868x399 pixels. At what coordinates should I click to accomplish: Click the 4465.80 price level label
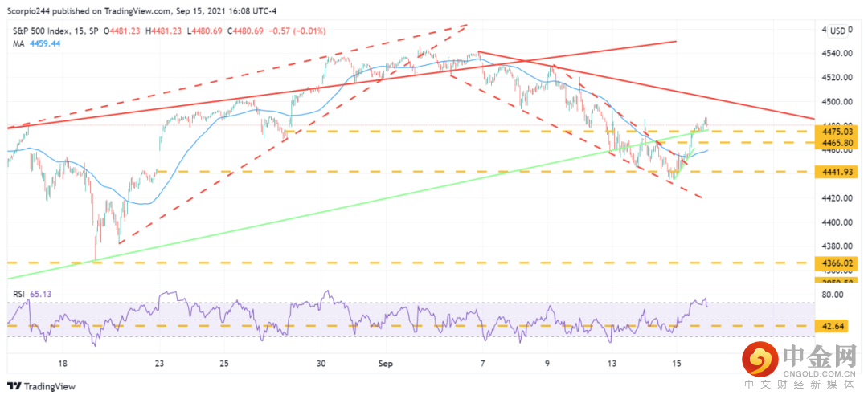[x=839, y=142]
